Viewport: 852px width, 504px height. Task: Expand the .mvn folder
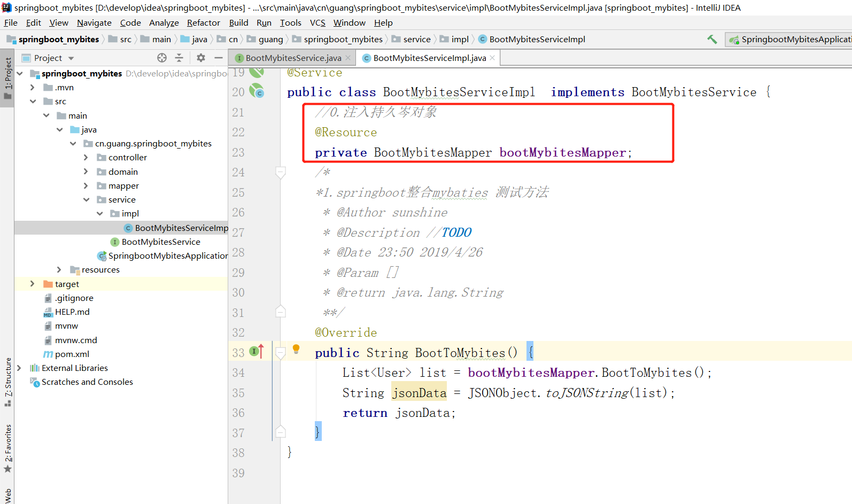coord(33,87)
